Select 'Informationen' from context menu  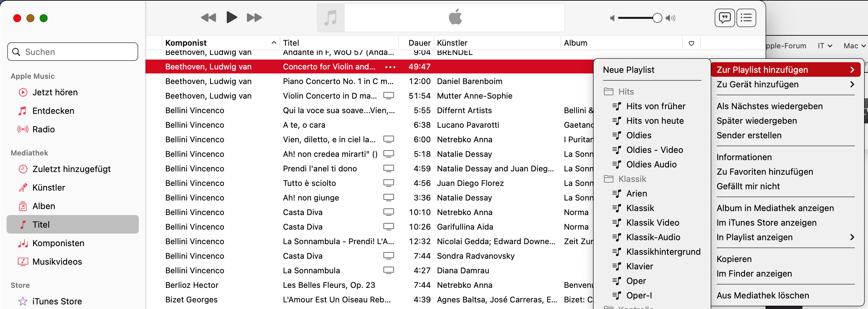(744, 157)
